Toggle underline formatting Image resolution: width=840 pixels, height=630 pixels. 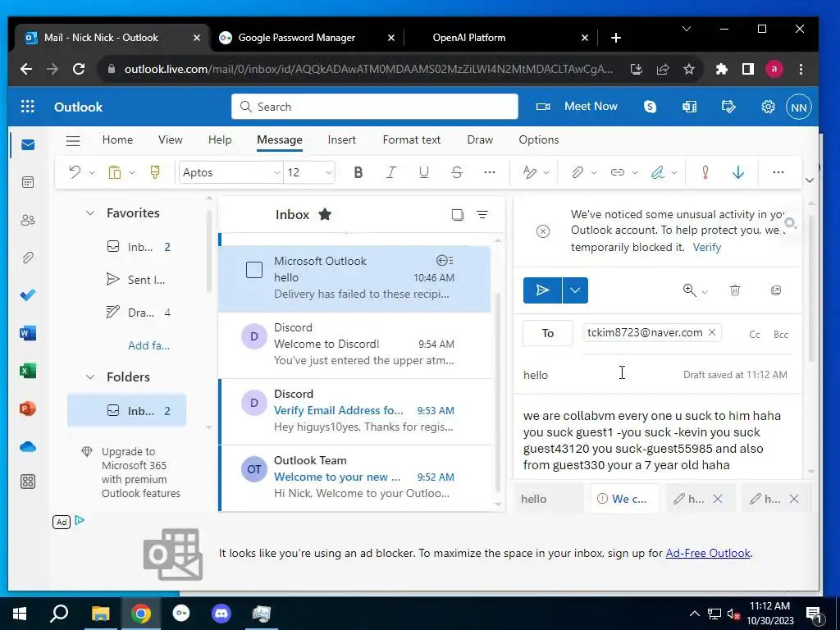(424, 172)
